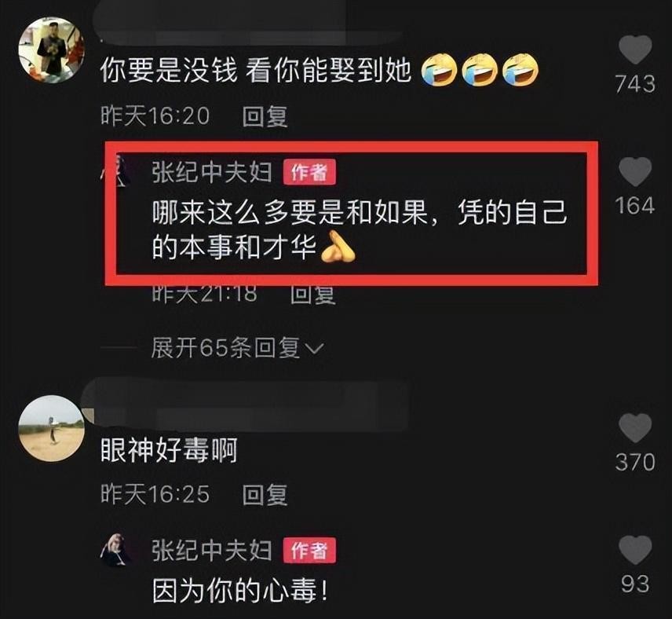Like the author reply with 93 likes
672x619 pixels.
[x=635, y=550]
